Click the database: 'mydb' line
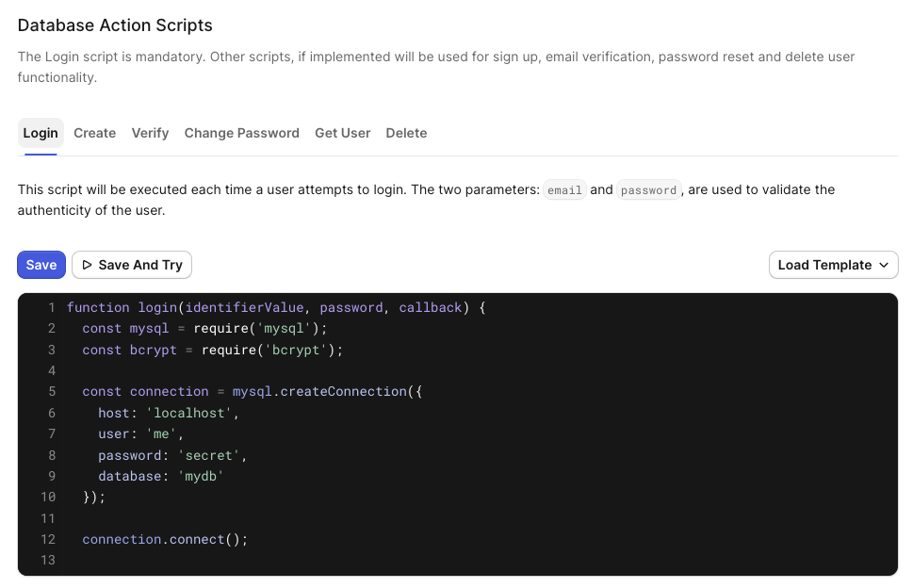Viewport: 913px width, 588px height. coord(161,476)
